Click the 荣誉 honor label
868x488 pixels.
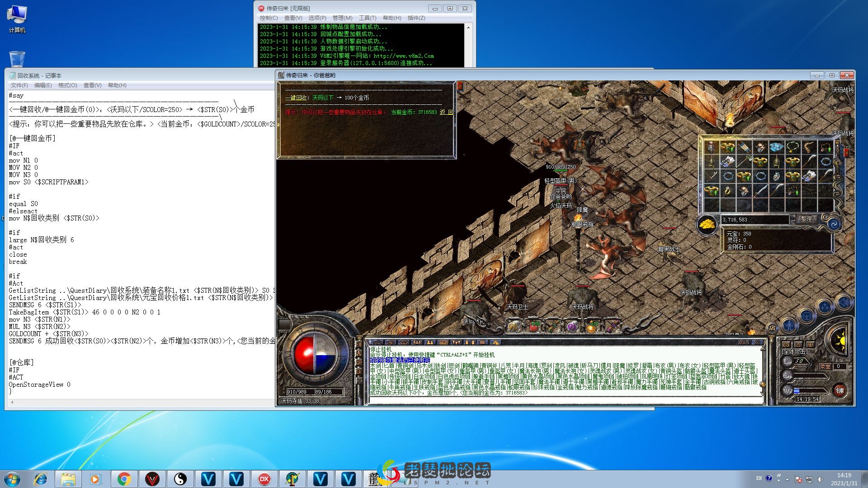pyautogui.click(x=826, y=366)
